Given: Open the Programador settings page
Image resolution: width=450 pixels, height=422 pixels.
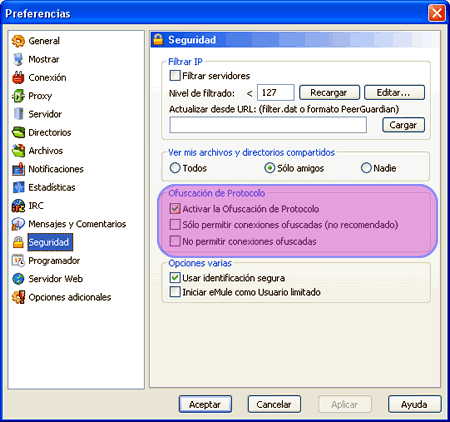Looking at the screenshot, I should pos(54,261).
